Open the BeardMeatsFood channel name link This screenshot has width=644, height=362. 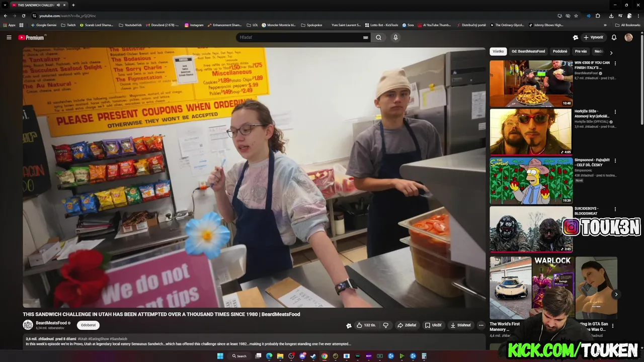pos(51,323)
